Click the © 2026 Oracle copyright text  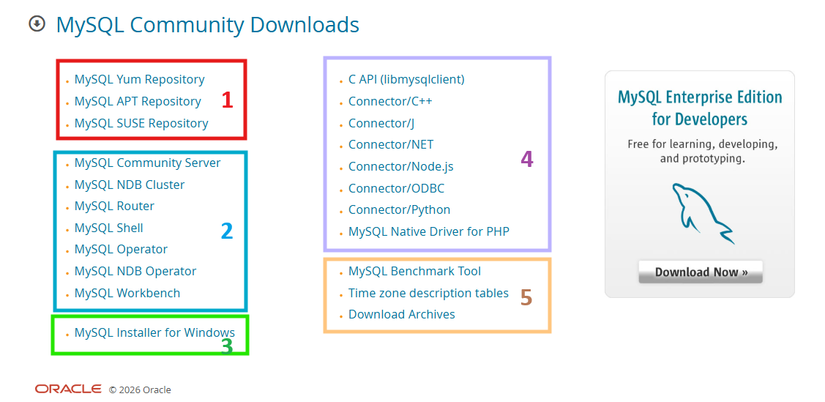(140, 390)
